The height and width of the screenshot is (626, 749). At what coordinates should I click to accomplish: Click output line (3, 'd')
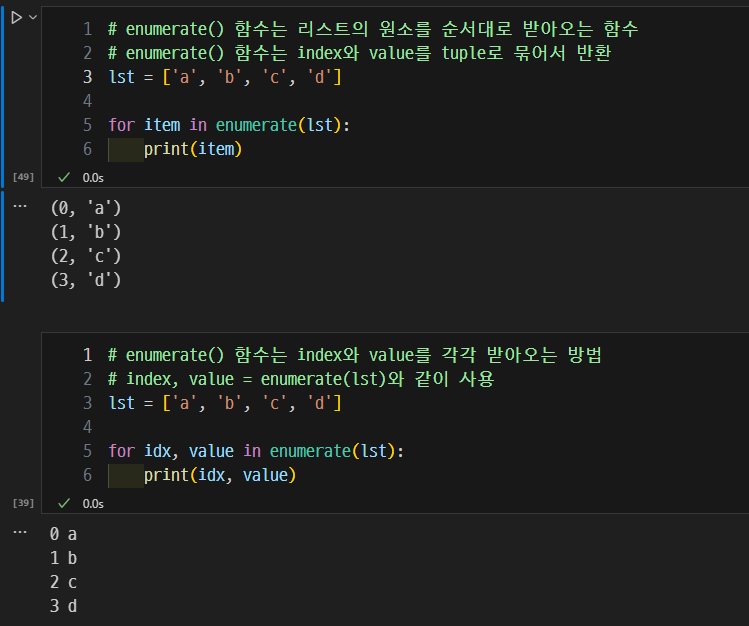pos(86,280)
